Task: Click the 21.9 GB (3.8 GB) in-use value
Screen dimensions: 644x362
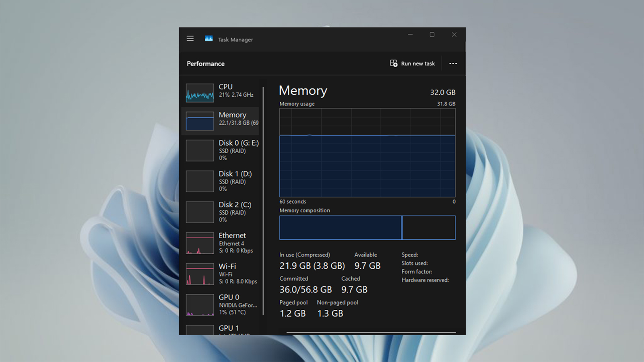Action: [312, 266]
